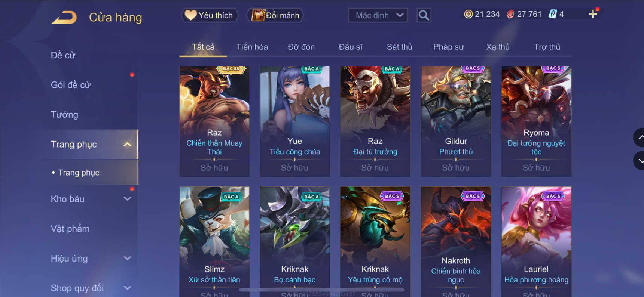Image resolution: width=644 pixels, height=297 pixels.
Task: Tap the plus icon to add currency
Action: [593, 14]
